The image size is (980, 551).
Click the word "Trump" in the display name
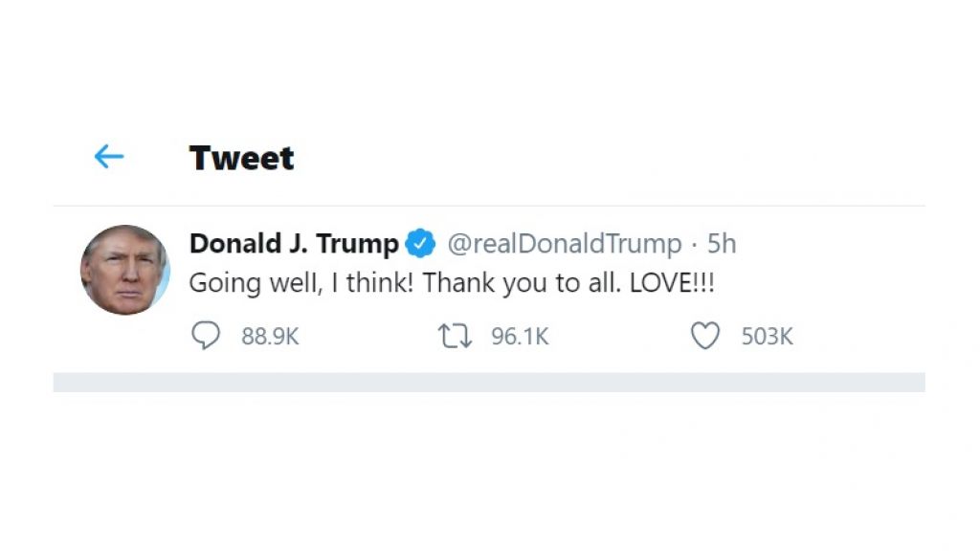click(357, 244)
